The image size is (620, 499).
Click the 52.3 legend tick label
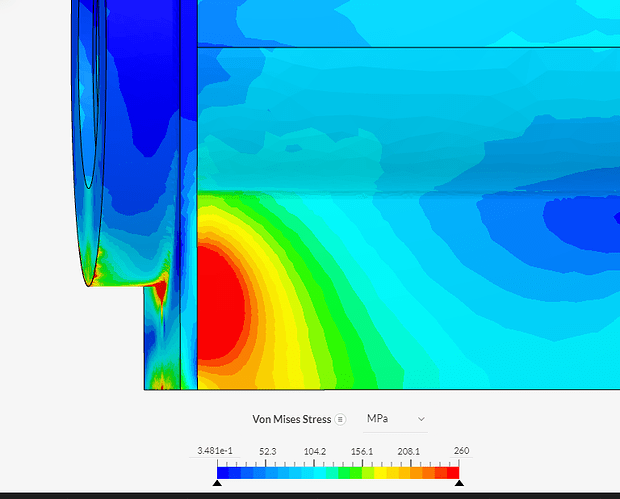pos(268,451)
